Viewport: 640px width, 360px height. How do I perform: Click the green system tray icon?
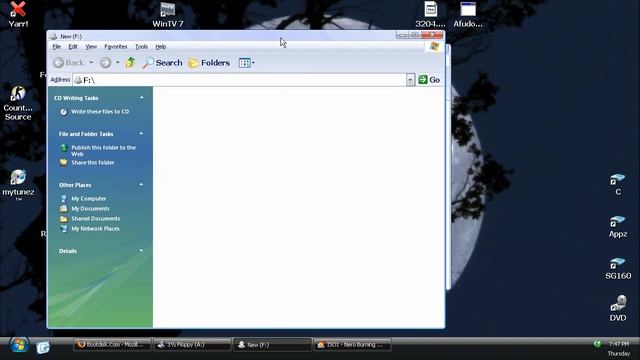coord(598,344)
